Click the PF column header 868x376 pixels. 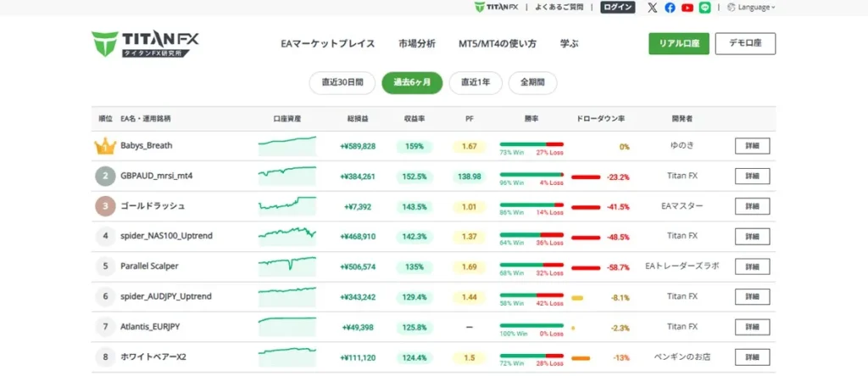(x=470, y=119)
